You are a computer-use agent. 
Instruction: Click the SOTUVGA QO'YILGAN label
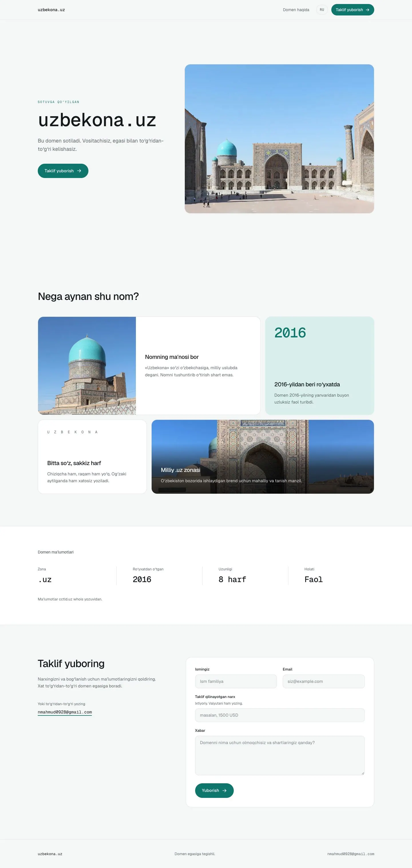coord(59,102)
